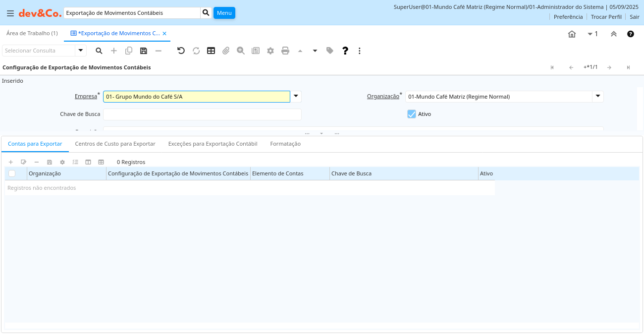Open the attachment paperclip icon
Screen dimensions: 644x334
click(226, 51)
